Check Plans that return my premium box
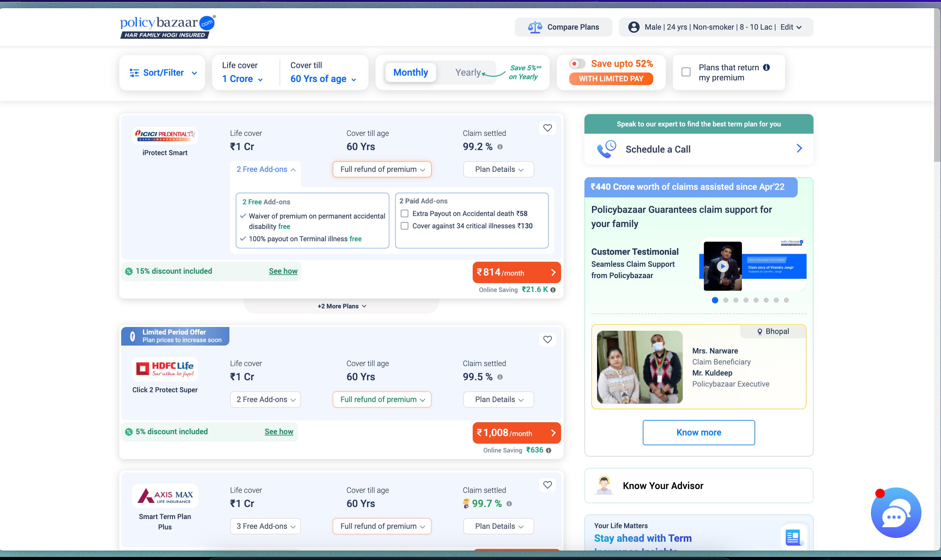This screenshot has width=941, height=560. tap(686, 72)
